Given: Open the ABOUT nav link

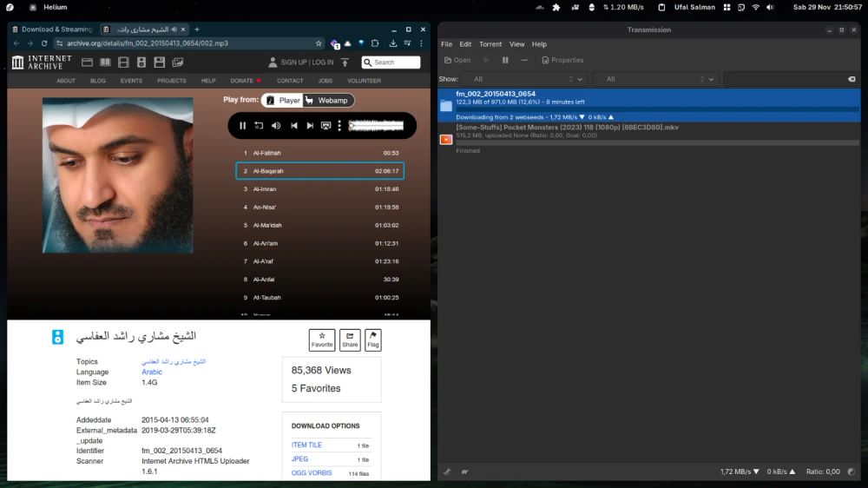Looking at the screenshot, I should pos(66,81).
